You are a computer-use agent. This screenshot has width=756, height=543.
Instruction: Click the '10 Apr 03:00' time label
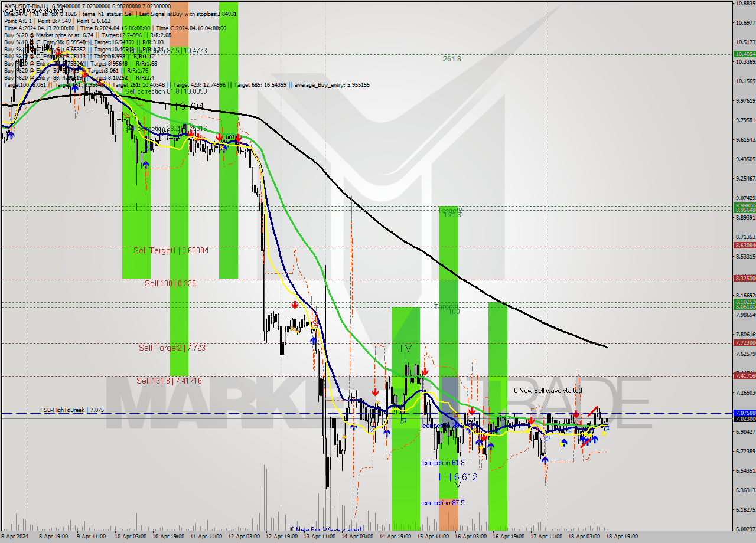(x=130, y=537)
